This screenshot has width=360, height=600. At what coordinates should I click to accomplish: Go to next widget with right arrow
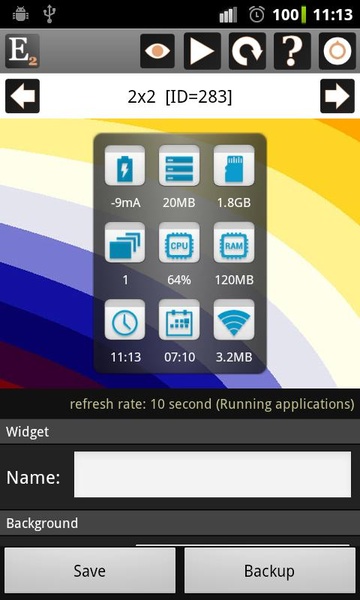tap(337, 96)
